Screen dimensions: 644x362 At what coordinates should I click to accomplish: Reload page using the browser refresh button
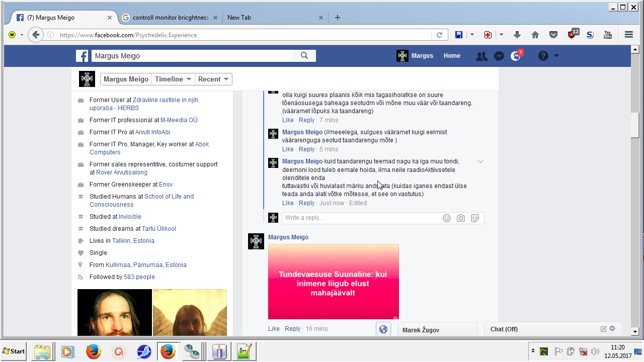pyautogui.click(x=439, y=35)
